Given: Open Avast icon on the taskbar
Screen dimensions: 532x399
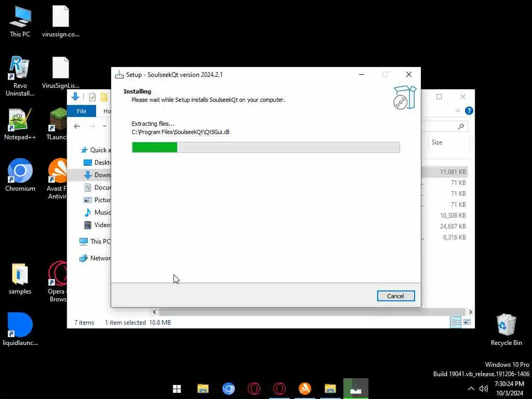Looking at the screenshot, I should (304, 389).
